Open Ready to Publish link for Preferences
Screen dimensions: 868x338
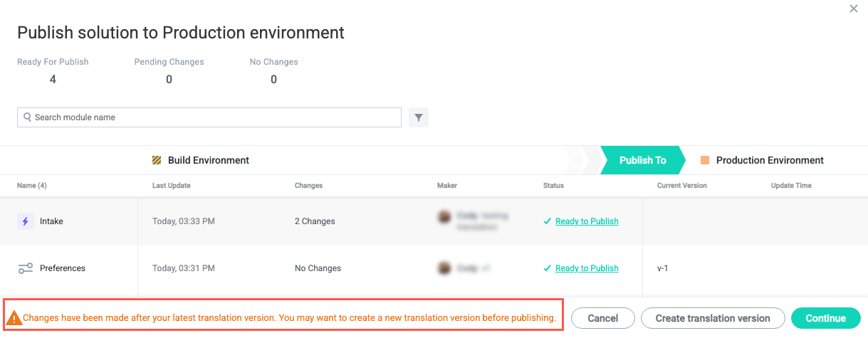[587, 268]
